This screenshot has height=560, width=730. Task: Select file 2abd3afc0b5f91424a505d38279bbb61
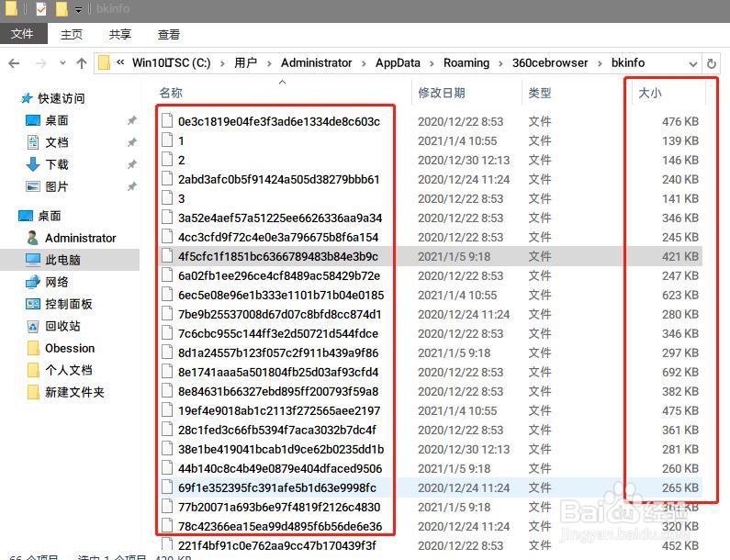click(278, 179)
